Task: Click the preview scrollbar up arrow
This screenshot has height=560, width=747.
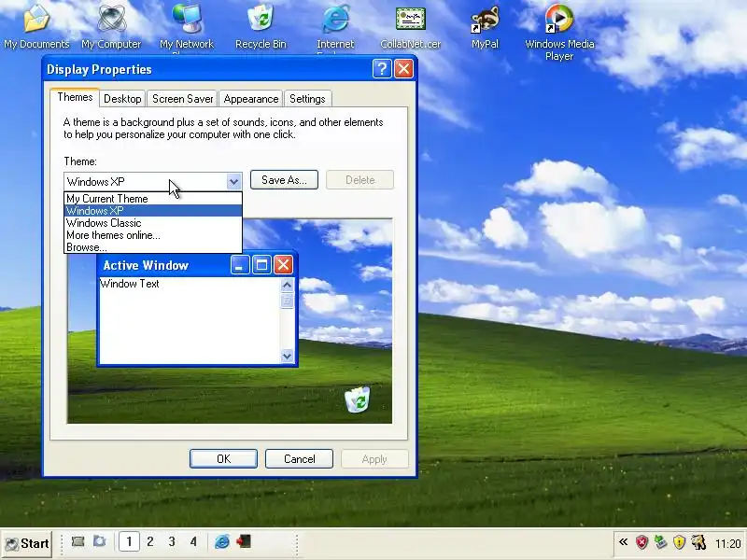Action: click(287, 286)
